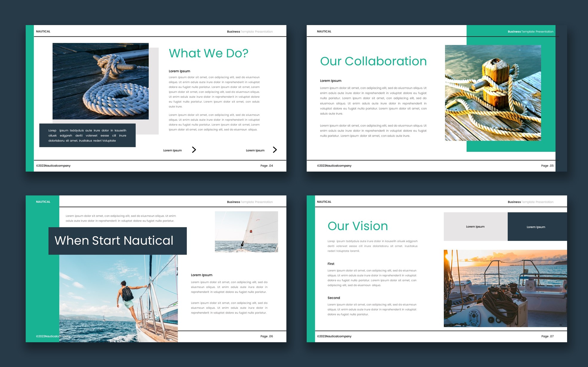This screenshot has height=367, width=588.
Task: Select the sailboat thumbnail on When Start Nautical slide
Action: (x=247, y=232)
